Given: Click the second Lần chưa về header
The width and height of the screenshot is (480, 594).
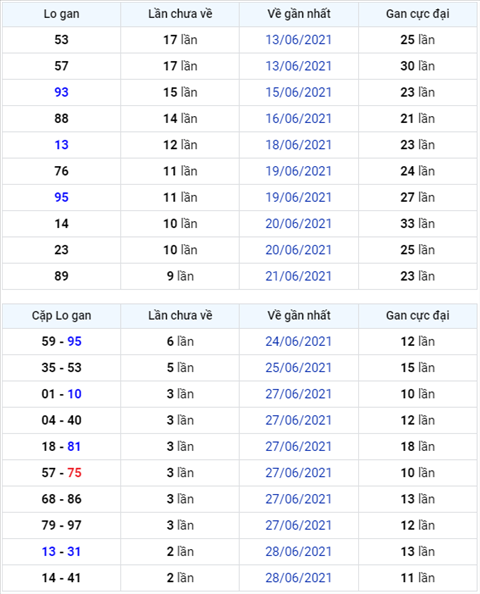Looking at the screenshot, I should tap(180, 316).
